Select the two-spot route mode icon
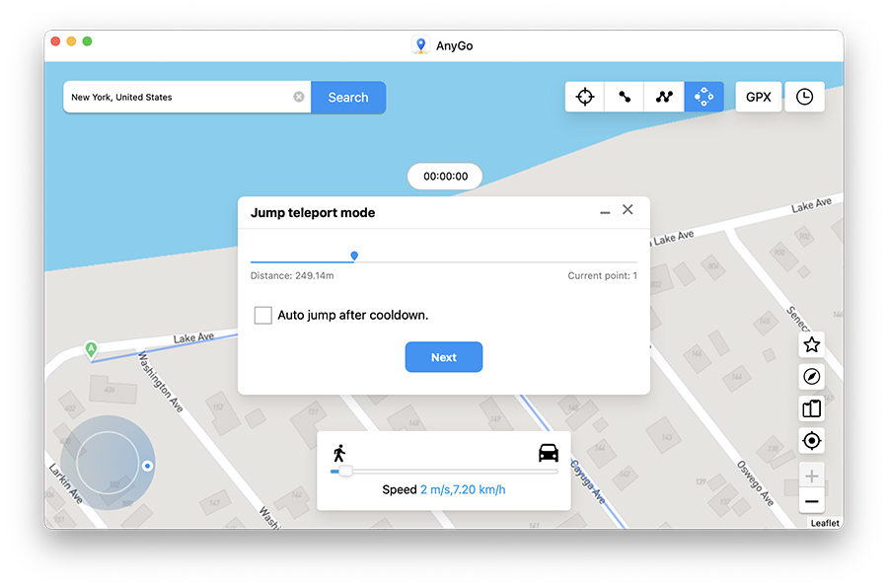The height and width of the screenshot is (588, 888). (625, 97)
